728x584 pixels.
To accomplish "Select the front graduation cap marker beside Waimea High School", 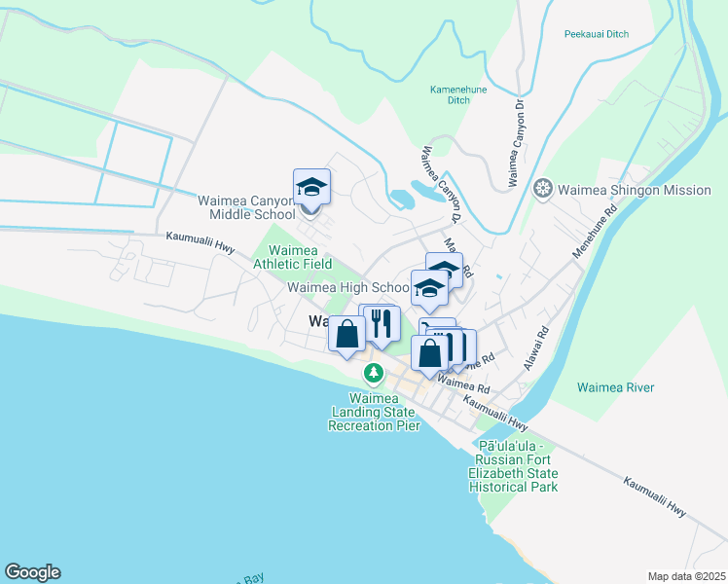I will click(429, 288).
